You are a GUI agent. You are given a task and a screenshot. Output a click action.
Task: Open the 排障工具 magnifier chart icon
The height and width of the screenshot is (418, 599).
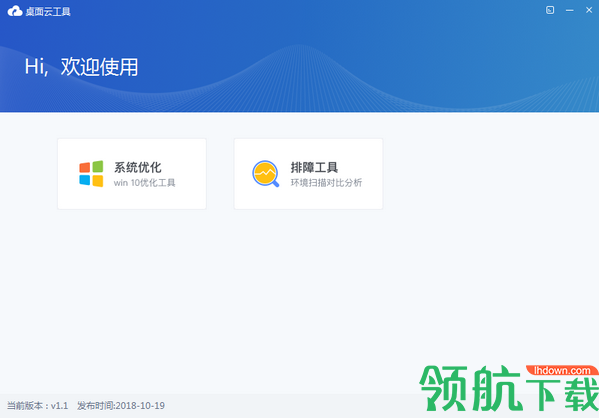click(x=266, y=174)
